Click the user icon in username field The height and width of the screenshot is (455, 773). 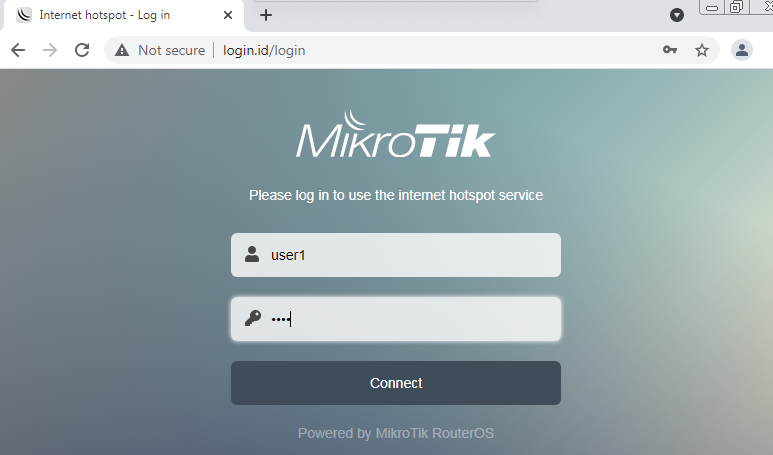click(x=252, y=254)
